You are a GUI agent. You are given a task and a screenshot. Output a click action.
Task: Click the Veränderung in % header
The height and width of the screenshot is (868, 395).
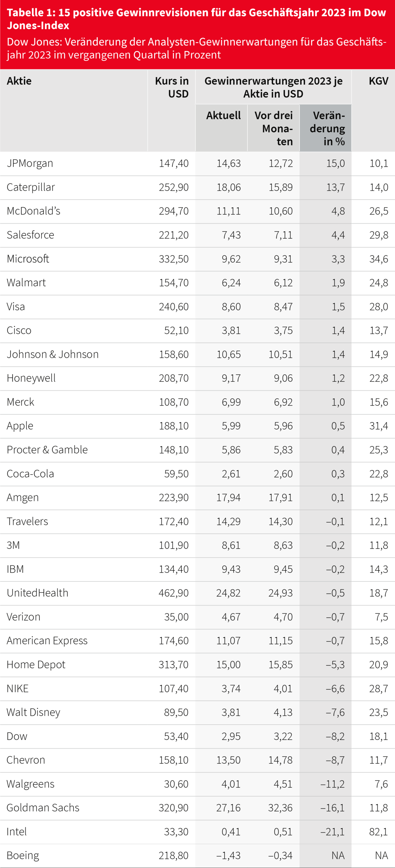click(327, 128)
